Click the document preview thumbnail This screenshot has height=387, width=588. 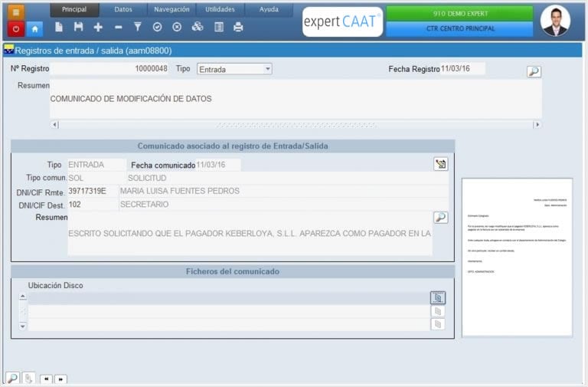click(x=517, y=257)
